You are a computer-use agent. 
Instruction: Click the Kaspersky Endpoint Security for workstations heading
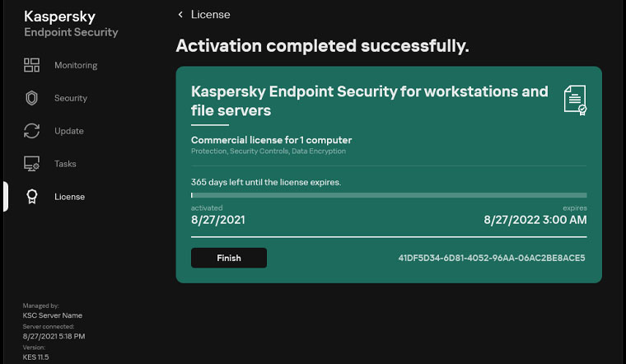[x=369, y=100]
